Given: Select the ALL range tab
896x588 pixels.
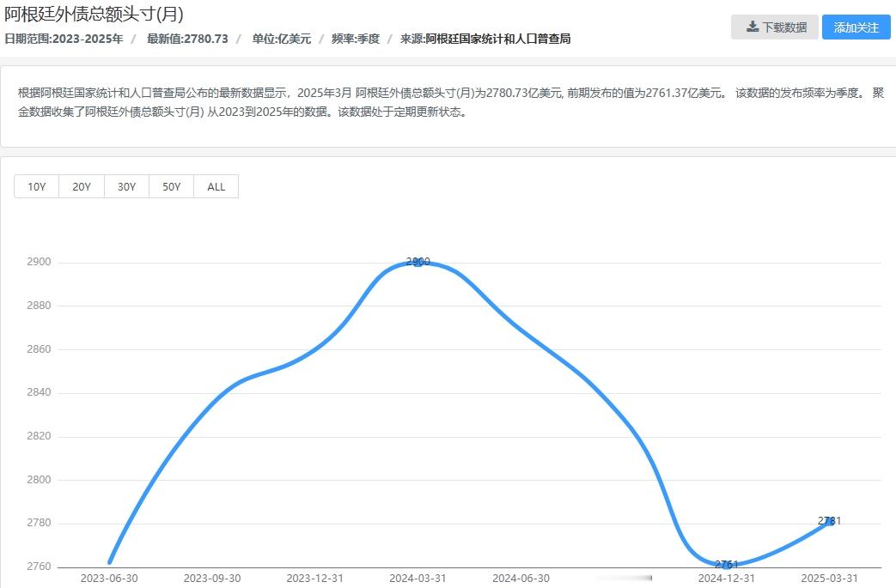Looking at the screenshot, I should [x=216, y=186].
